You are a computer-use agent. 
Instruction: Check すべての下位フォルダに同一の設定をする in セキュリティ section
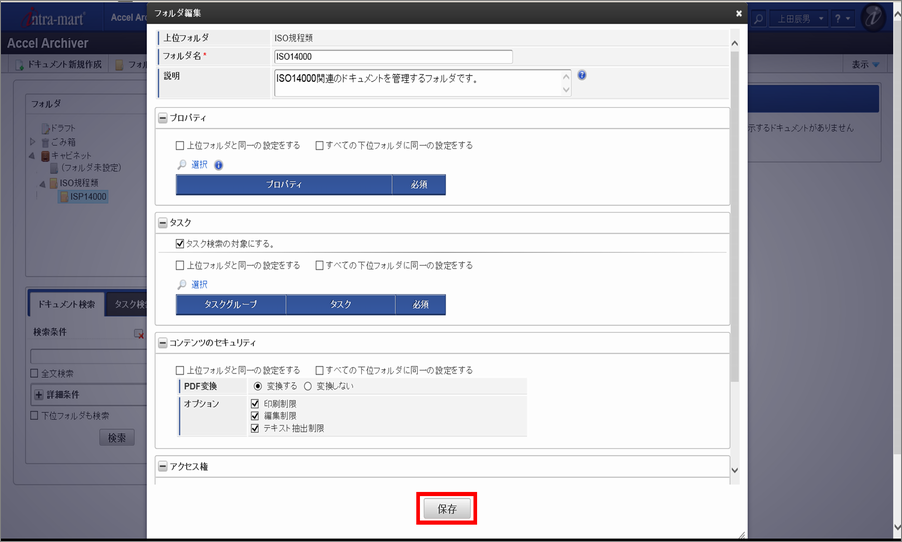click(x=319, y=371)
